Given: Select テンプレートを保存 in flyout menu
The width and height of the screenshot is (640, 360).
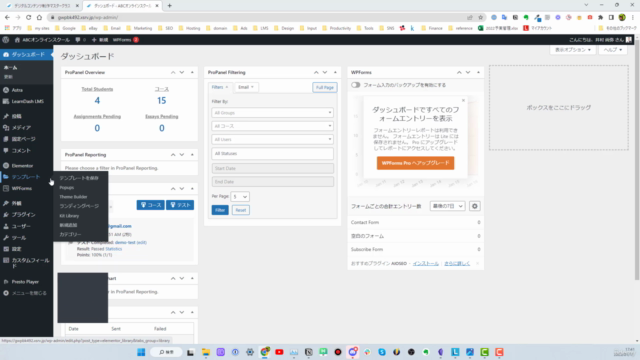Looking at the screenshot, I should tap(79, 178).
